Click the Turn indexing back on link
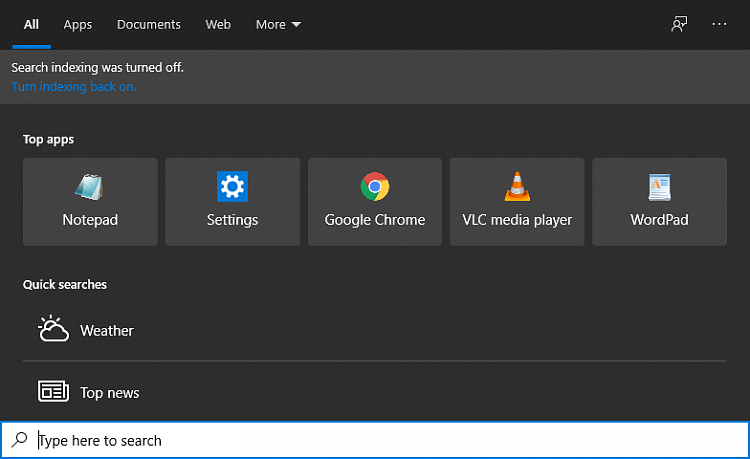This screenshot has height=459, width=750. [74, 87]
